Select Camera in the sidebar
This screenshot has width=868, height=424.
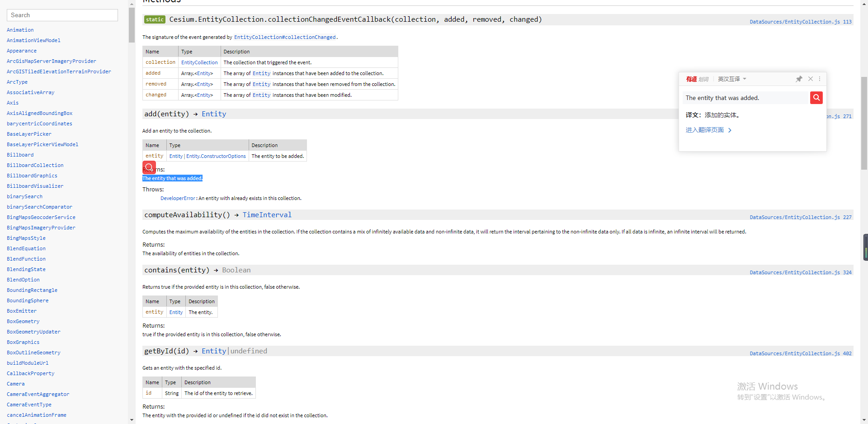point(15,383)
